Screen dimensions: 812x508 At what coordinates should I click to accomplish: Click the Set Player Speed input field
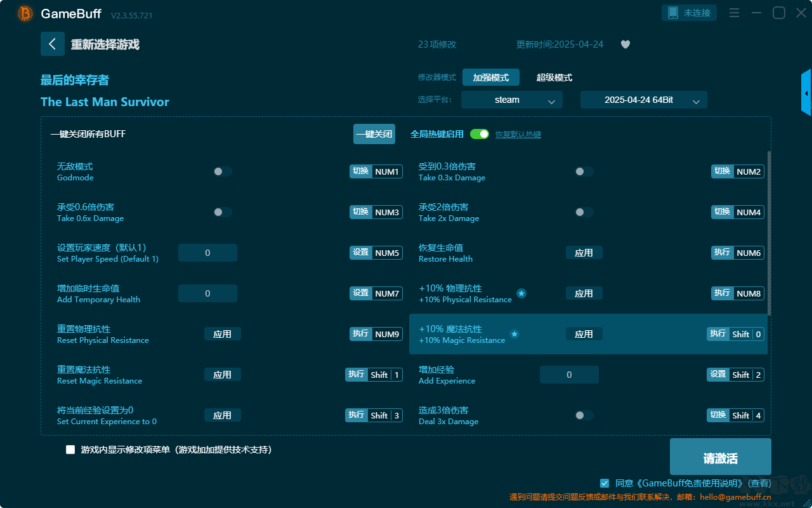207,253
